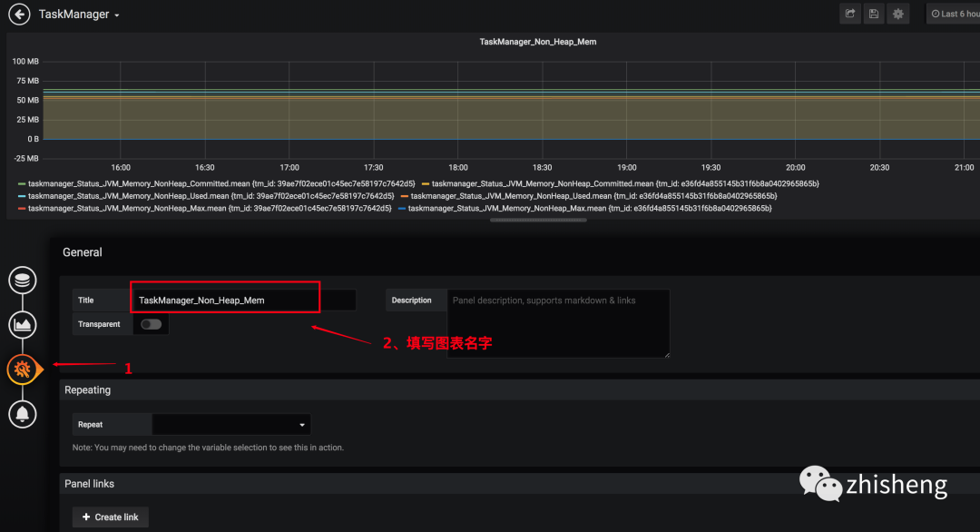Open dashboard settings gear icon

[x=898, y=14]
